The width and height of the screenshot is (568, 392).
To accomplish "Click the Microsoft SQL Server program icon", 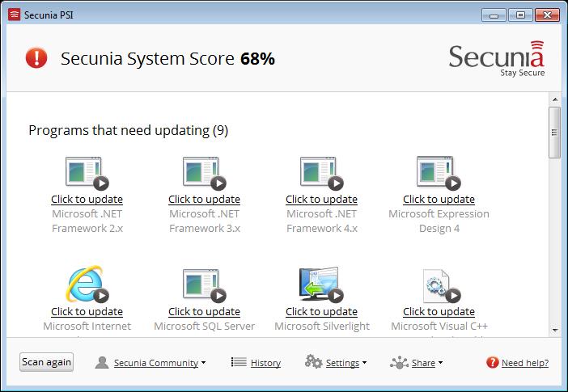I will click(x=202, y=285).
